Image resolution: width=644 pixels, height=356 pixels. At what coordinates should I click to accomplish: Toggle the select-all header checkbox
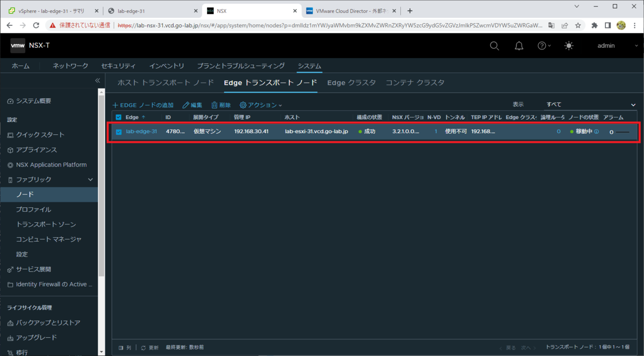[x=119, y=117]
